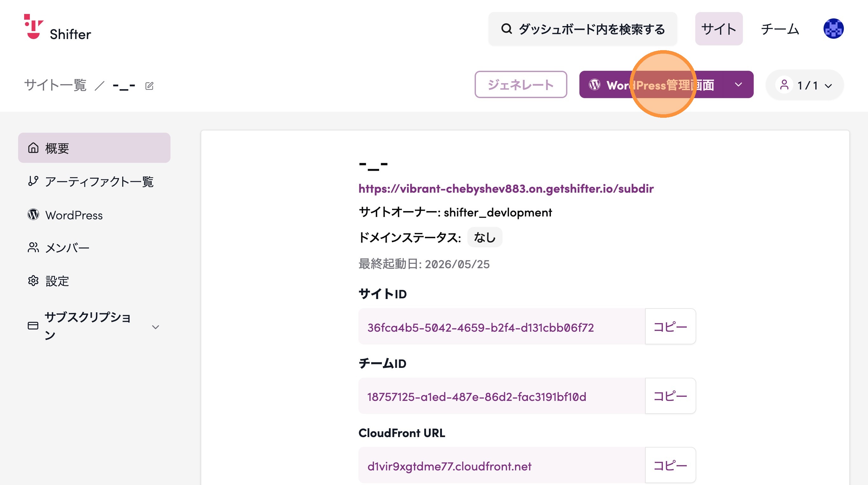Copy the チームID value

pyautogui.click(x=670, y=396)
